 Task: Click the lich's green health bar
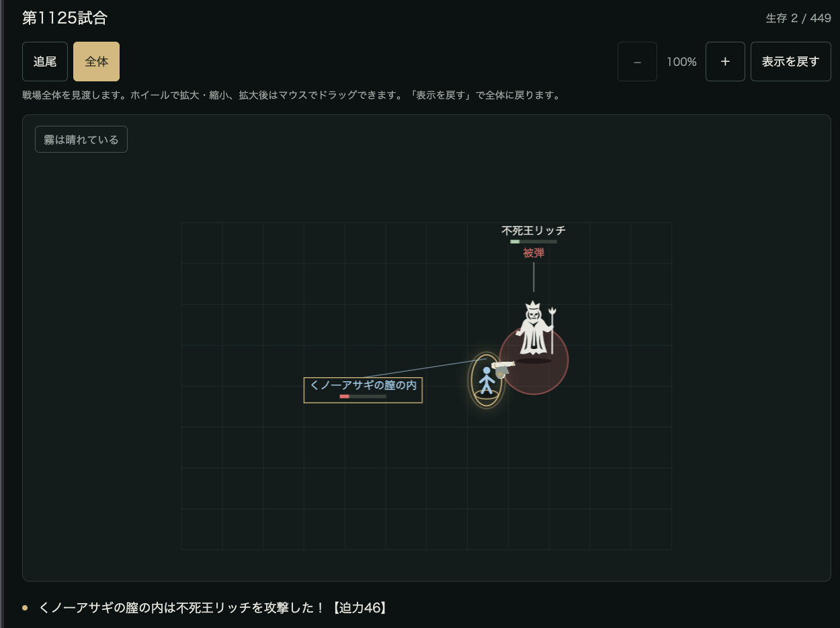pyautogui.click(x=534, y=241)
